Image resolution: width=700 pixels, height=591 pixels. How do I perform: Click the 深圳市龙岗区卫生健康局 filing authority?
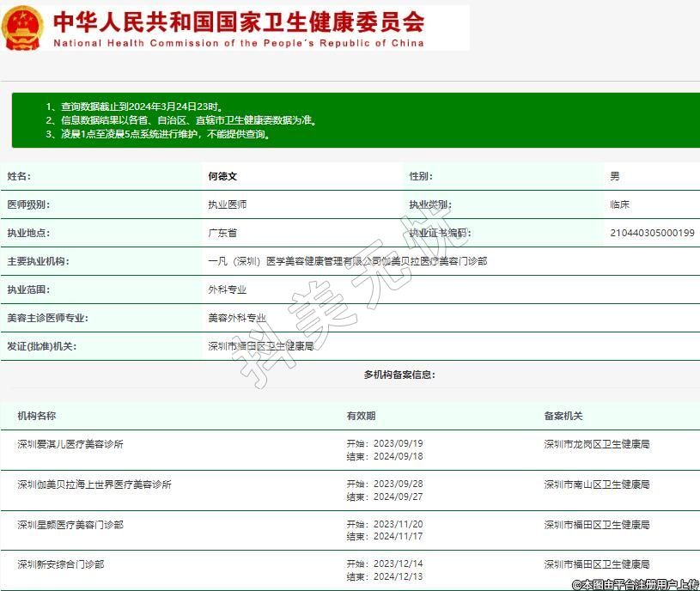tap(596, 444)
